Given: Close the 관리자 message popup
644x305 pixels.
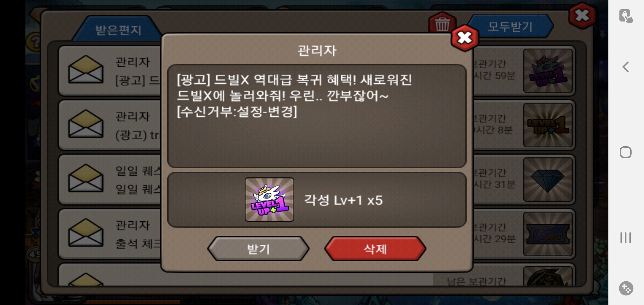Looking at the screenshot, I should point(465,38).
